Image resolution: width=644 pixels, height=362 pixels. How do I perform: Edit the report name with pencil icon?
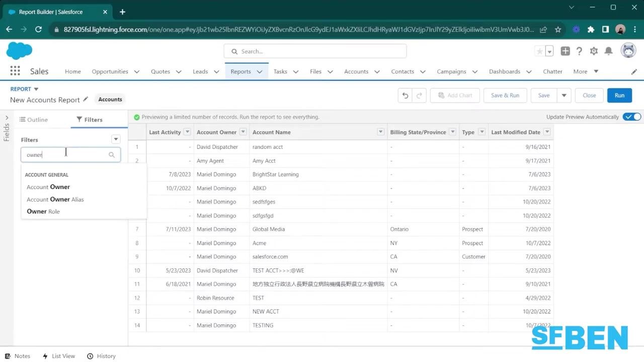(86, 99)
